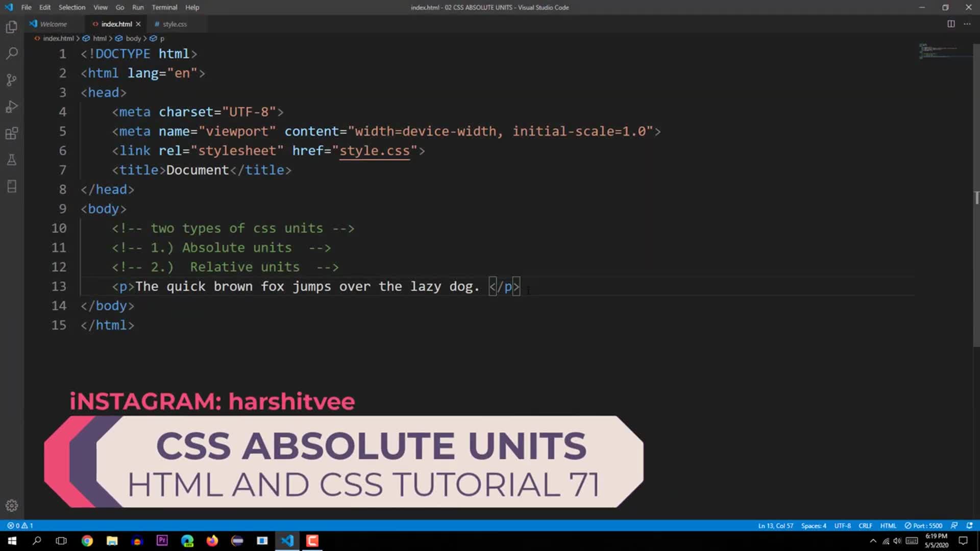The height and width of the screenshot is (551, 980).
Task: Open the notifications bell in status bar
Action: [969, 525]
